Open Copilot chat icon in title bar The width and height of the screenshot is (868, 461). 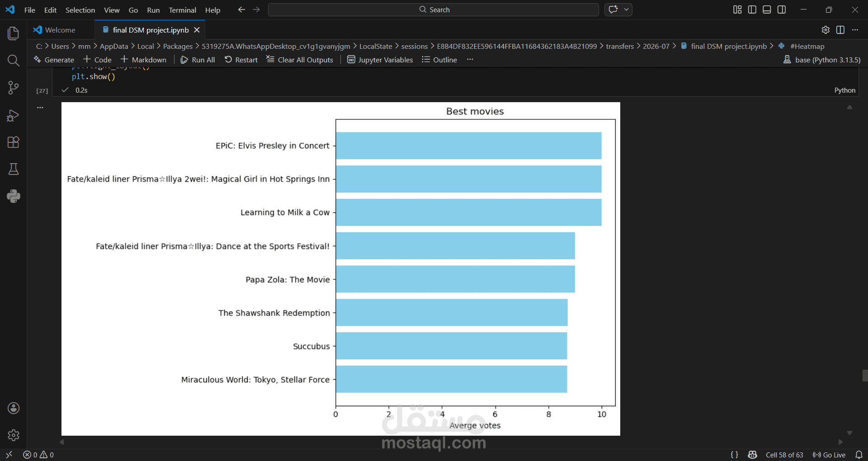coord(613,9)
